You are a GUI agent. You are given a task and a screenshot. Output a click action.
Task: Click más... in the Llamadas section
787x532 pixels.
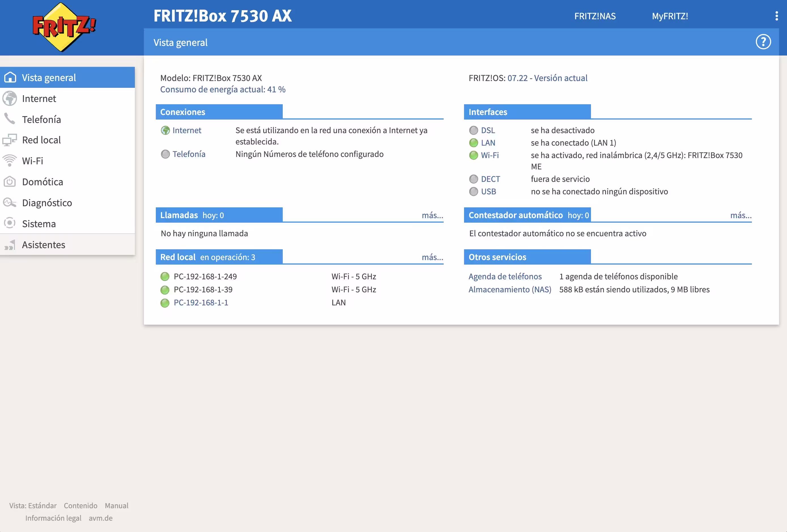[x=432, y=215]
